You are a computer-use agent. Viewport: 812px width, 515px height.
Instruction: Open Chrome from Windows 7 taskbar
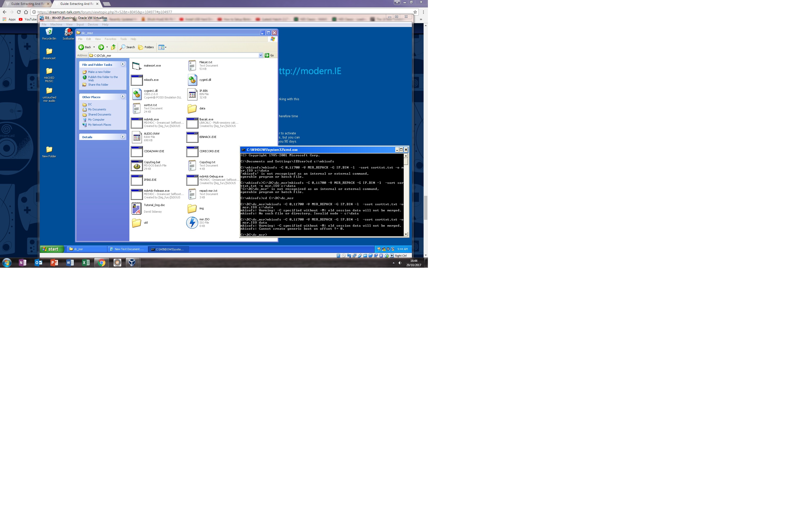(101, 263)
